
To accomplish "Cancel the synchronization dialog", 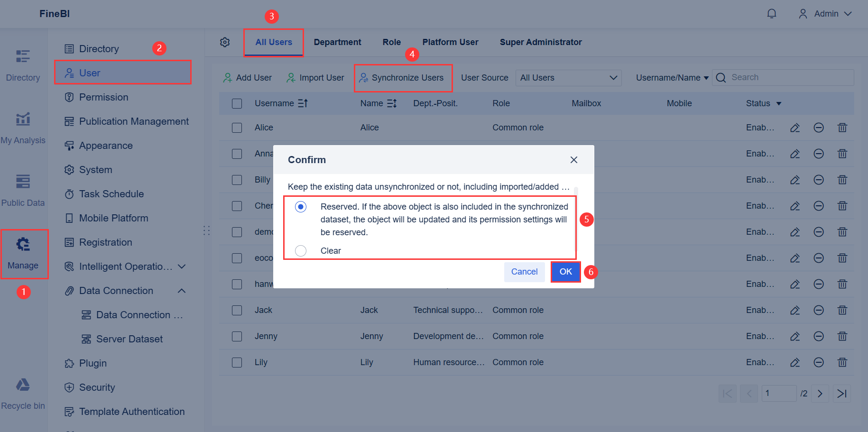I will pyautogui.click(x=524, y=272).
